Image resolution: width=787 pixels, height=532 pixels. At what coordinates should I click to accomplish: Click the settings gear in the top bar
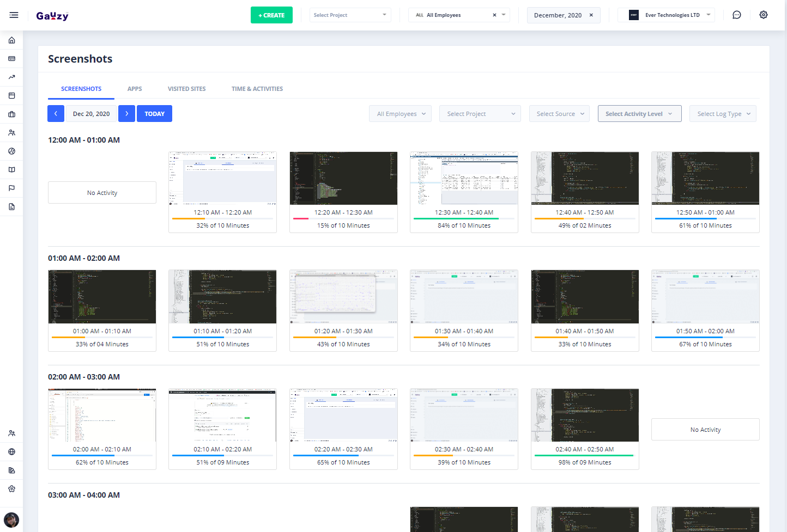pyautogui.click(x=763, y=15)
